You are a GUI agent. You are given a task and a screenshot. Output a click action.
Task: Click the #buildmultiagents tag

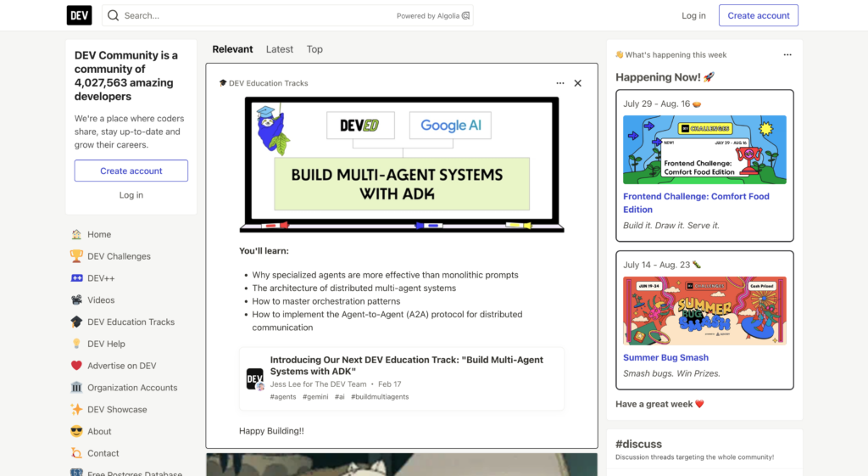(x=380, y=397)
